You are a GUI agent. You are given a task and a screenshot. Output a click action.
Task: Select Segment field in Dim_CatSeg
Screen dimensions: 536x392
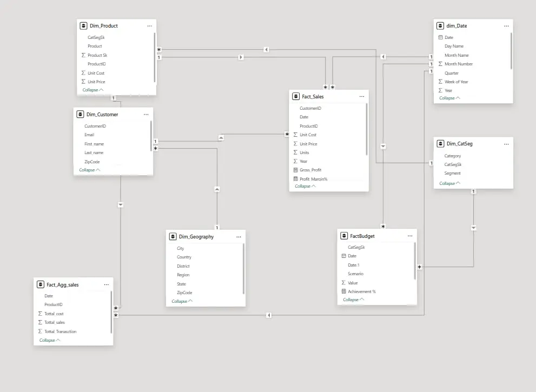click(x=452, y=173)
